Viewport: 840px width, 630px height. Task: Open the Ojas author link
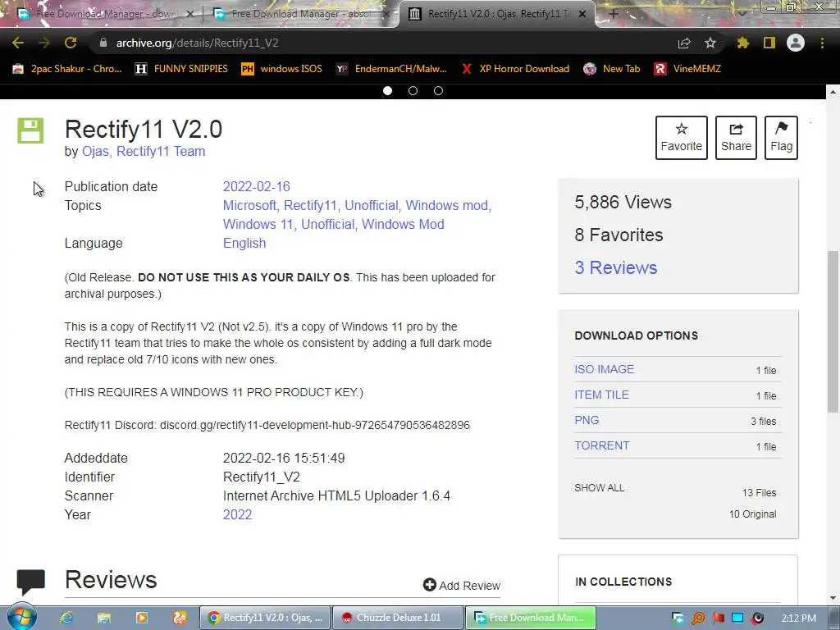point(95,152)
